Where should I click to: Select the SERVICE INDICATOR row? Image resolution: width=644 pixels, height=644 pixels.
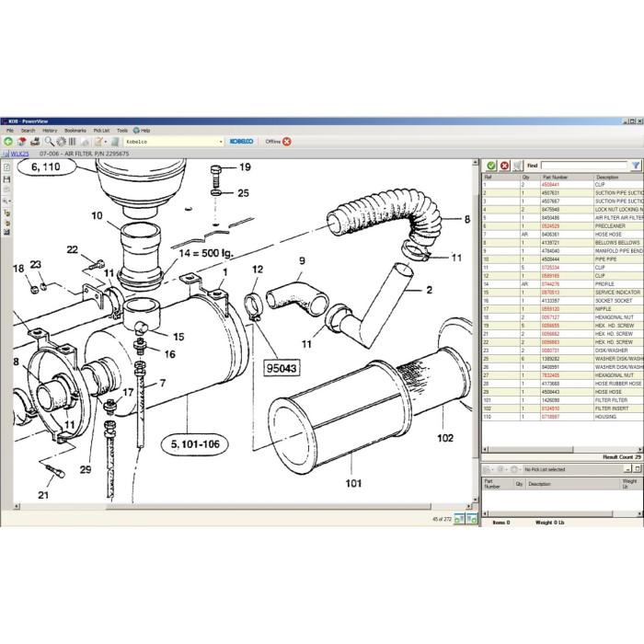click(563, 293)
